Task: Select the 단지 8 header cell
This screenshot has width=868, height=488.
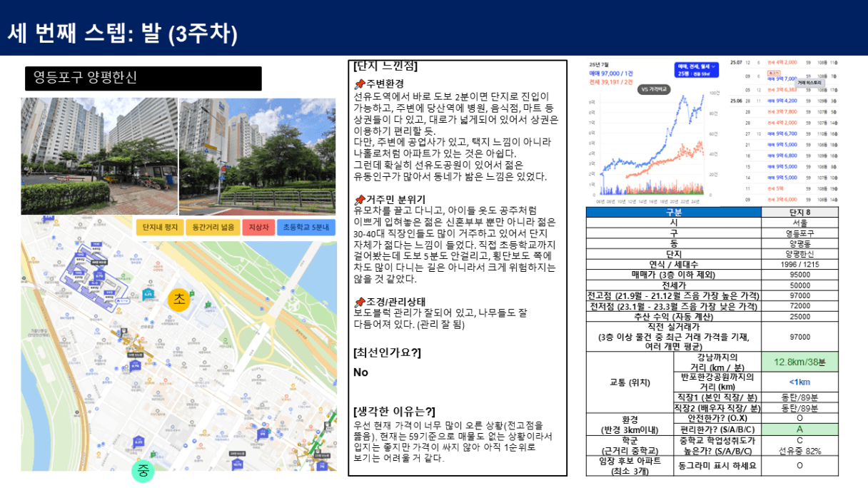Action: [800, 213]
